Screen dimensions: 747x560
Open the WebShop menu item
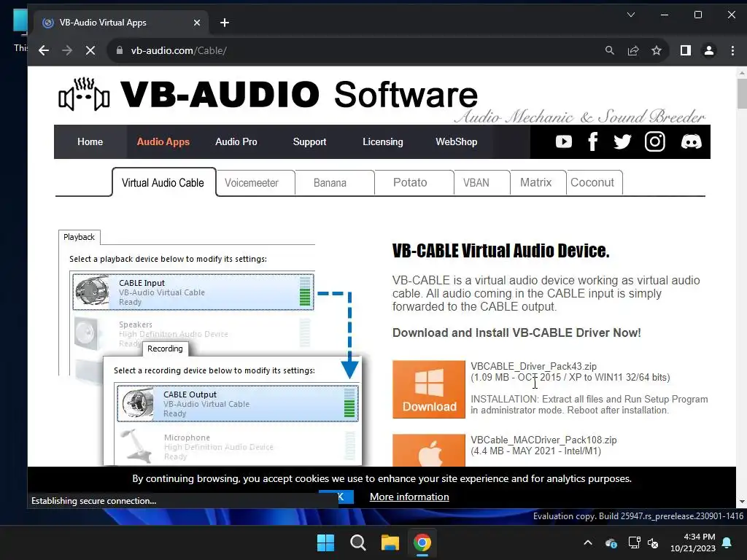[x=457, y=142]
